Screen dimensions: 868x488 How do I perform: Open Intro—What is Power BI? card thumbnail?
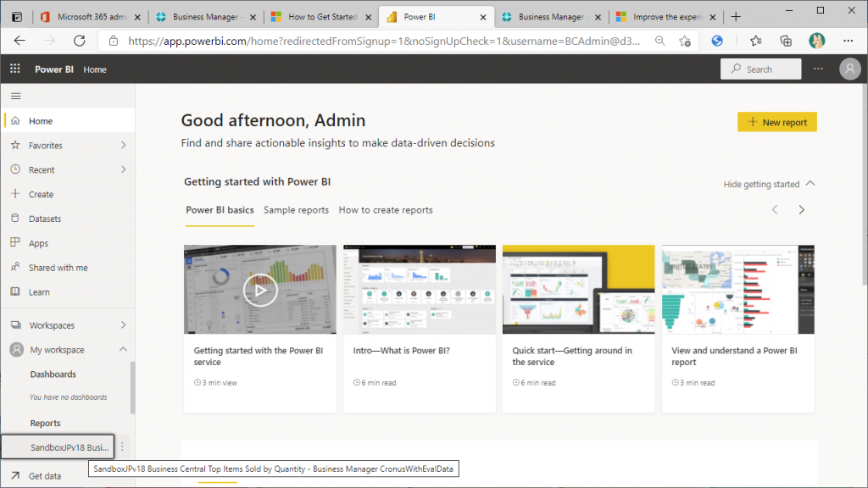click(x=420, y=290)
